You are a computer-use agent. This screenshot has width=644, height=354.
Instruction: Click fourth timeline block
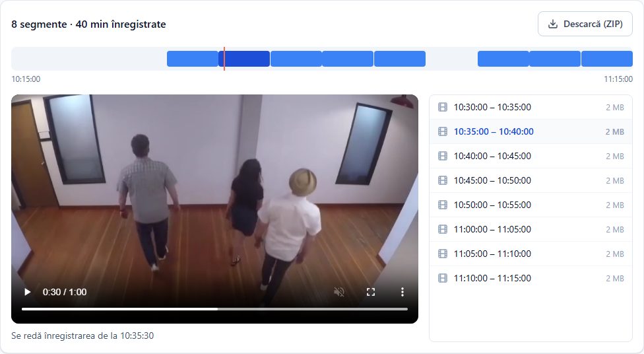pos(348,59)
